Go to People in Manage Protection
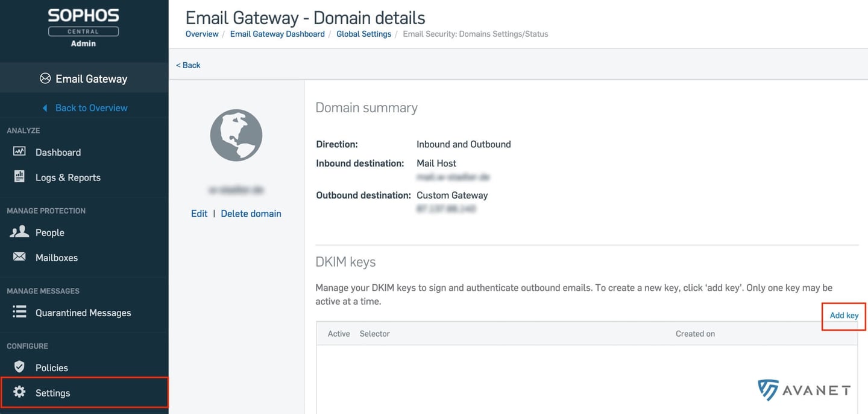The width and height of the screenshot is (868, 414). click(50, 232)
